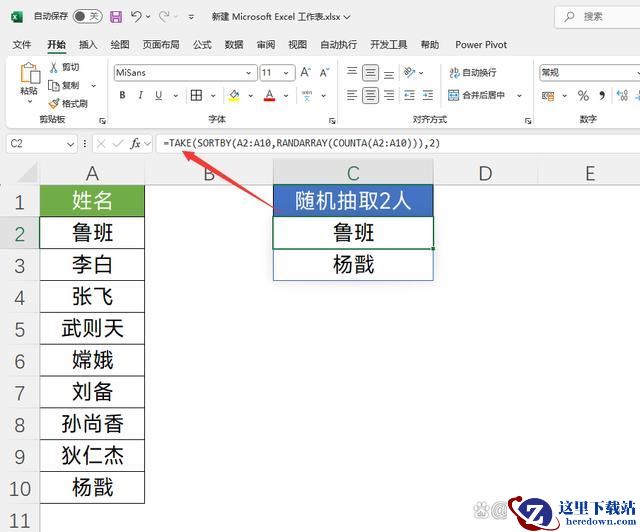
Task: Open the borders dropdown arrow
Action: [213, 96]
